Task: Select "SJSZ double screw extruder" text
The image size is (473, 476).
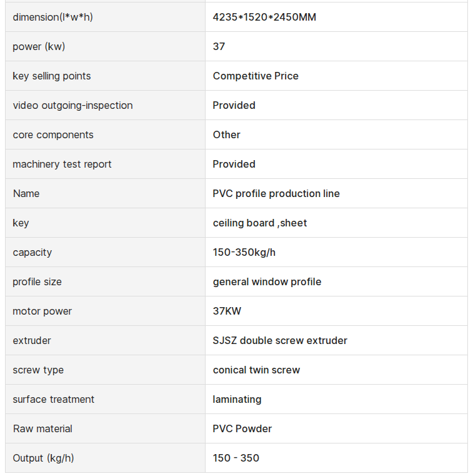Action: coord(280,340)
